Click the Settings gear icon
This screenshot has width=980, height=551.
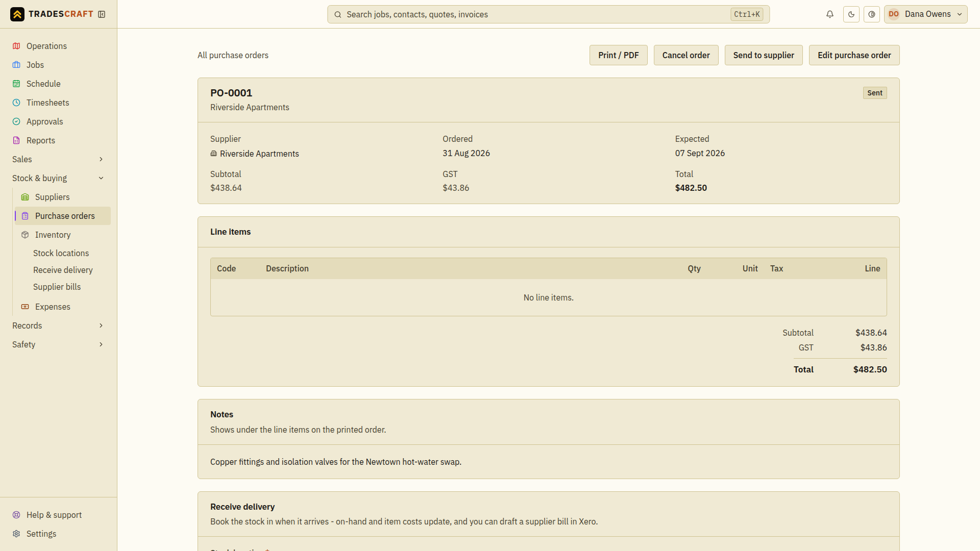[16, 534]
